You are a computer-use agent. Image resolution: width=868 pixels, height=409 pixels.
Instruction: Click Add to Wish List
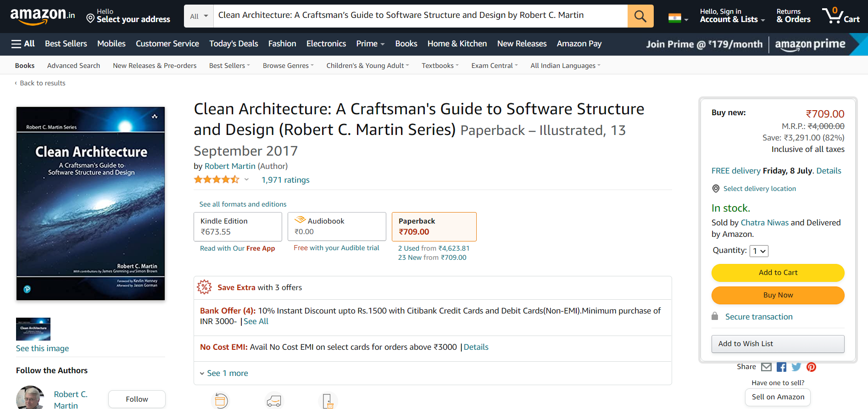click(x=778, y=344)
